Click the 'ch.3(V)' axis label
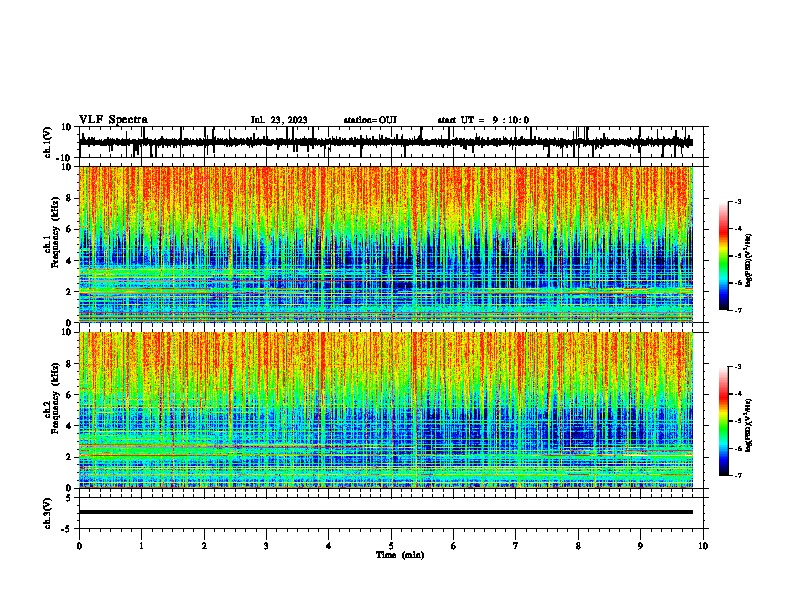This screenshot has height=612, width=792. pyautogui.click(x=48, y=513)
